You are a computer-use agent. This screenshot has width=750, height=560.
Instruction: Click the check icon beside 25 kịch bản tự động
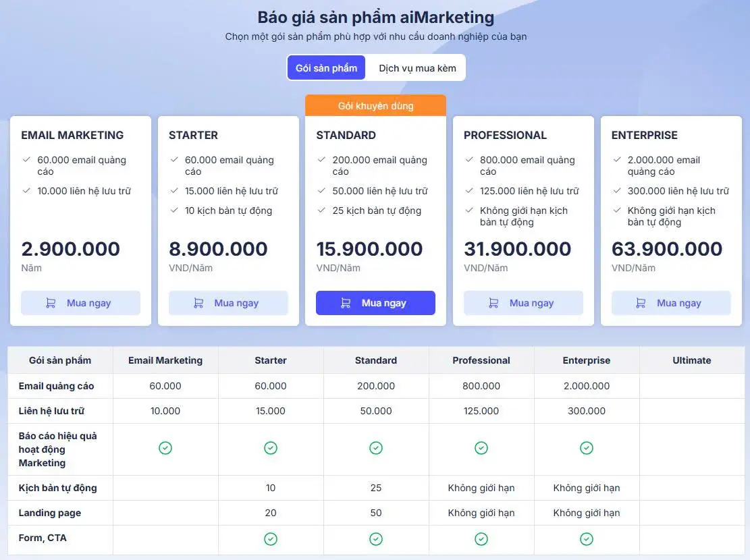[322, 210]
